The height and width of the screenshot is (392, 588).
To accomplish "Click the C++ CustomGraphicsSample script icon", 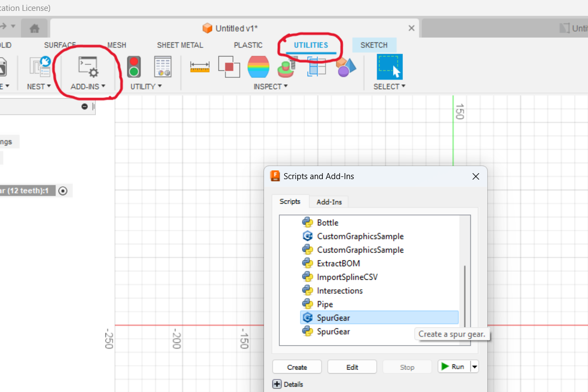I will (x=308, y=236).
